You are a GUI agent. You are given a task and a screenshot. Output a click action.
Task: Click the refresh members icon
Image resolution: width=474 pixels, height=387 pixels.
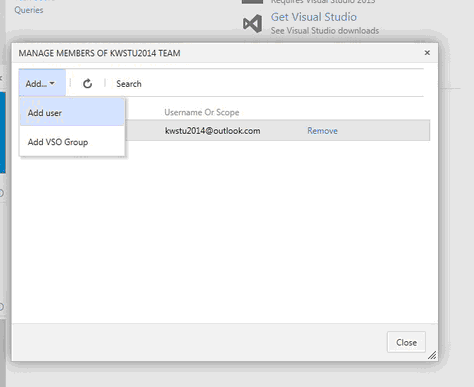(87, 83)
